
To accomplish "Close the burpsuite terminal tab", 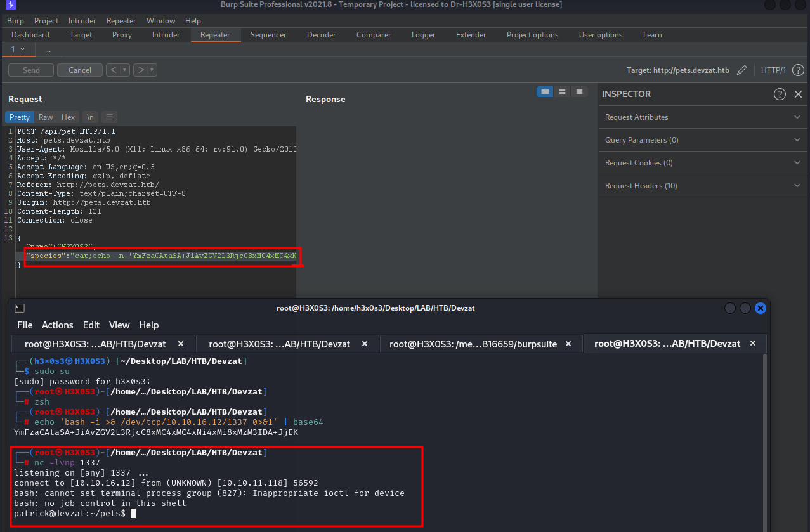I will [568, 344].
